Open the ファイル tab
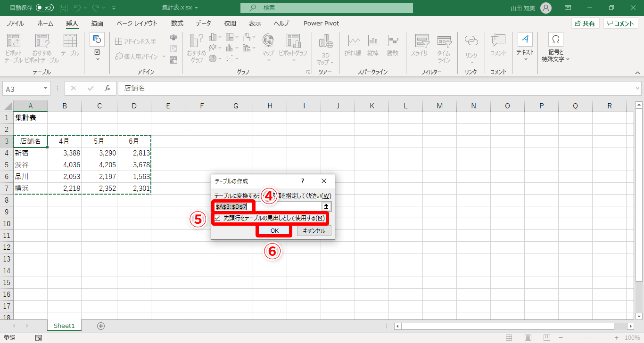 pos(15,23)
